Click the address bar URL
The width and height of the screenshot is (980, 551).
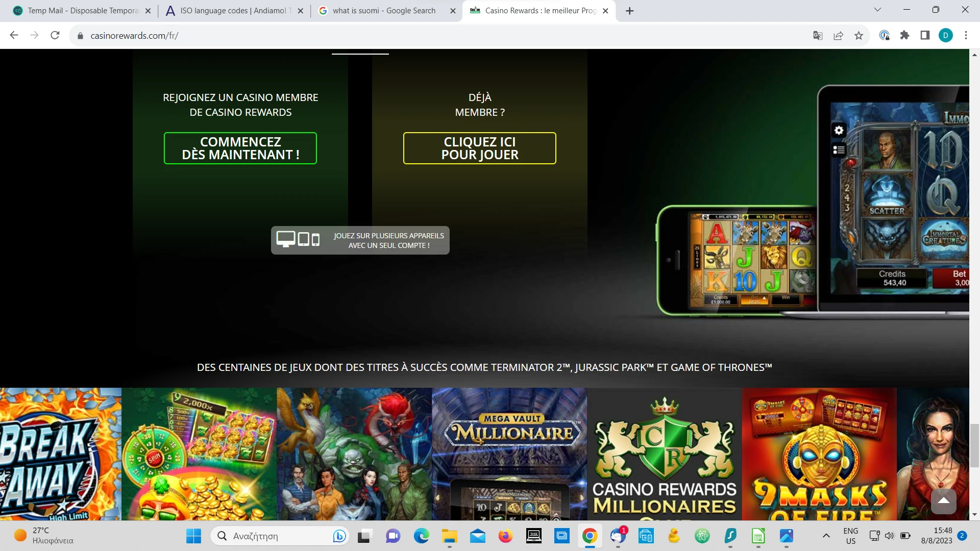[134, 36]
